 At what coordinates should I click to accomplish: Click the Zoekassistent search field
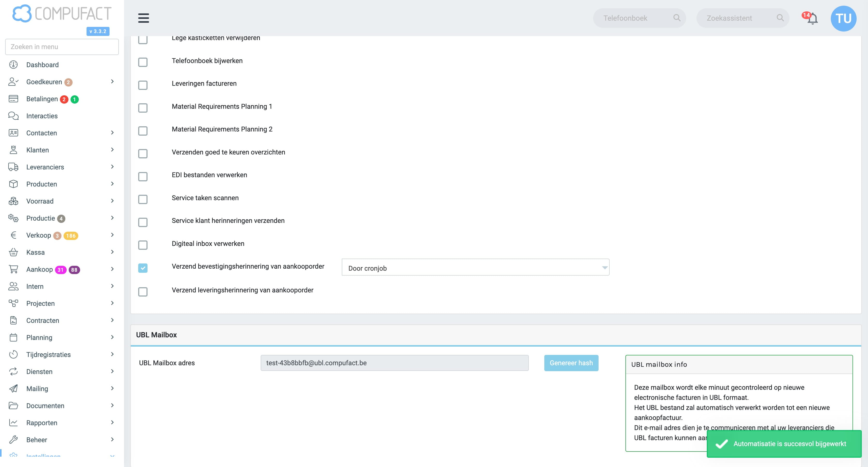tap(743, 18)
